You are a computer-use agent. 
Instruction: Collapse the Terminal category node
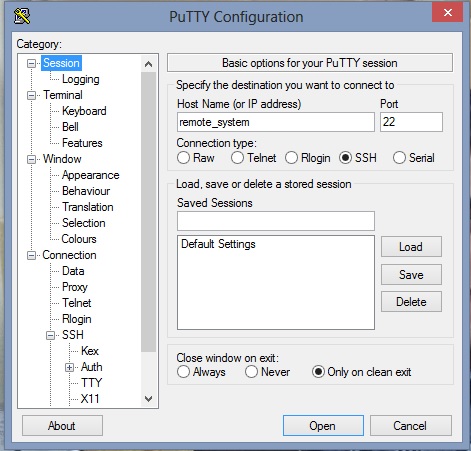pyautogui.click(x=31, y=95)
